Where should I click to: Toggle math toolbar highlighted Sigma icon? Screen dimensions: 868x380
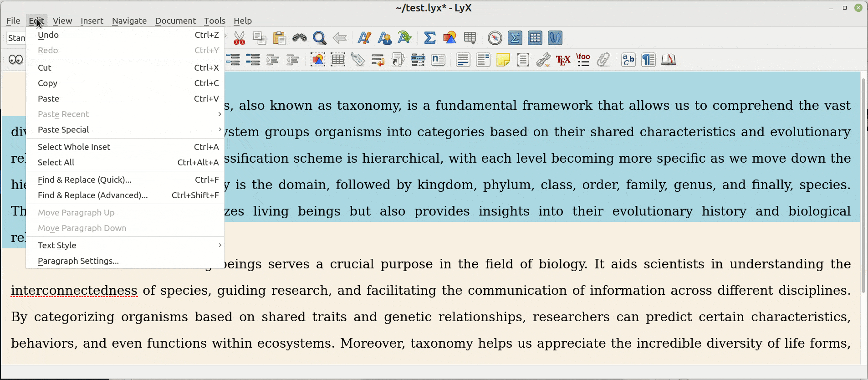coord(515,38)
